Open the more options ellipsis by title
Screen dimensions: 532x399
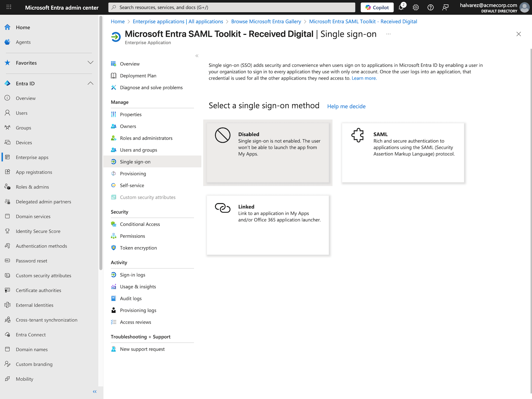click(388, 34)
